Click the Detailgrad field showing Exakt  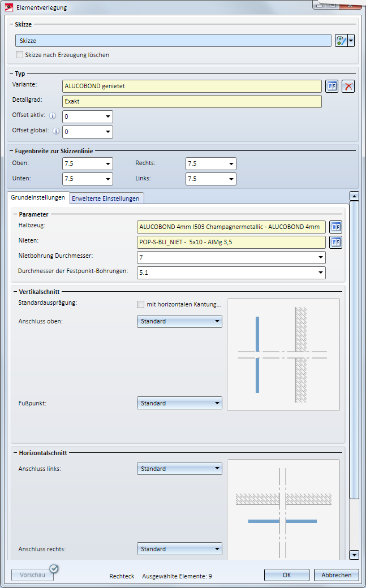tap(192, 101)
